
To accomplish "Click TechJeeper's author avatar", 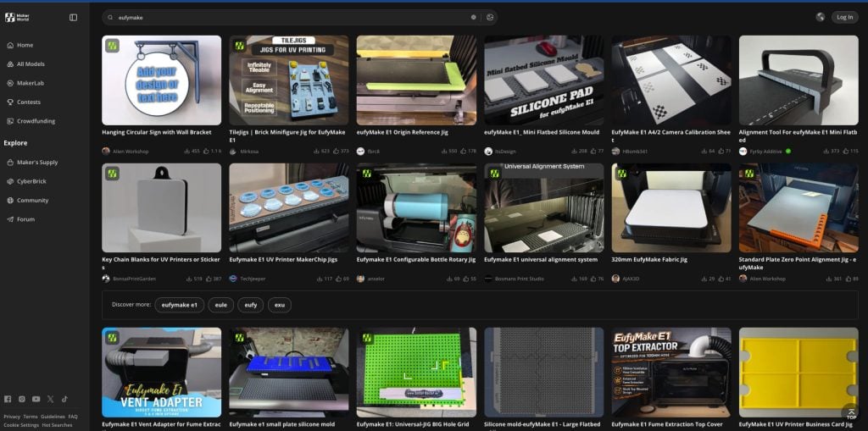I will [233, 279].
